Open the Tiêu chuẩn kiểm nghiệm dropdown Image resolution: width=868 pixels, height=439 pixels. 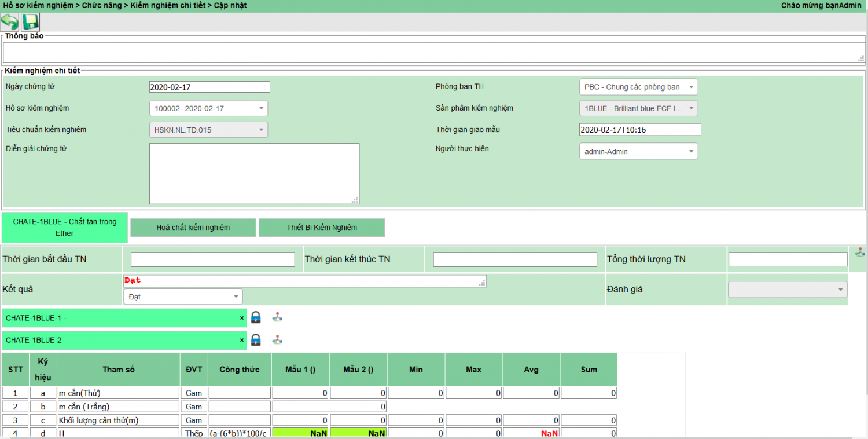(x=208, y=130)
